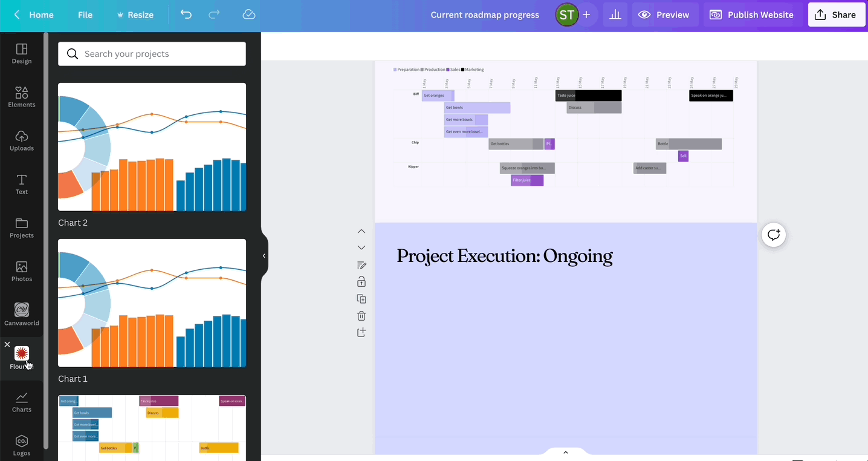Open the File menu

(x=85, y=15)
